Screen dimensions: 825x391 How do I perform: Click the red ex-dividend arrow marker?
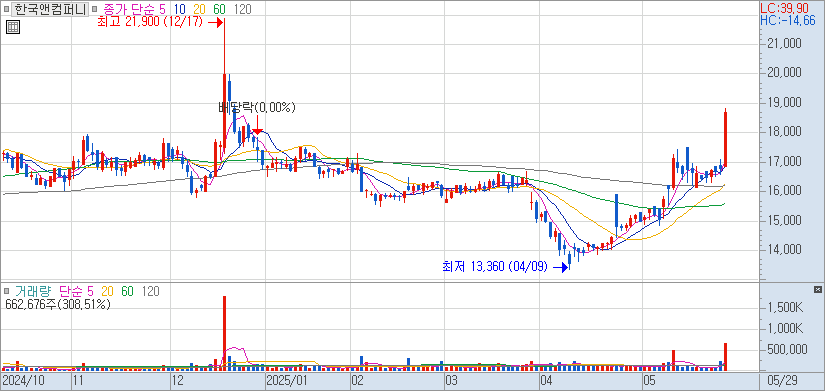click(257, 125)
